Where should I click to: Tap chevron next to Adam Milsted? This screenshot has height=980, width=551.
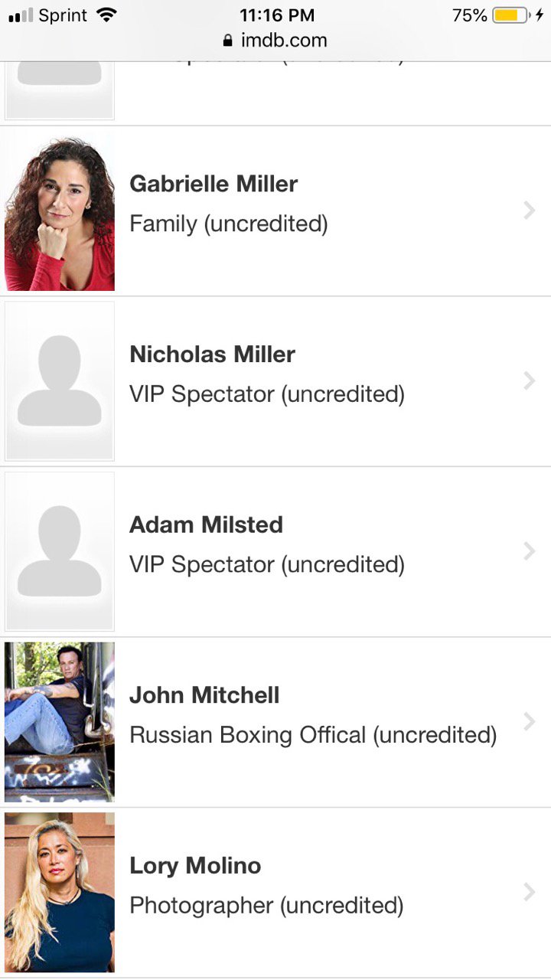pos(529,551)
